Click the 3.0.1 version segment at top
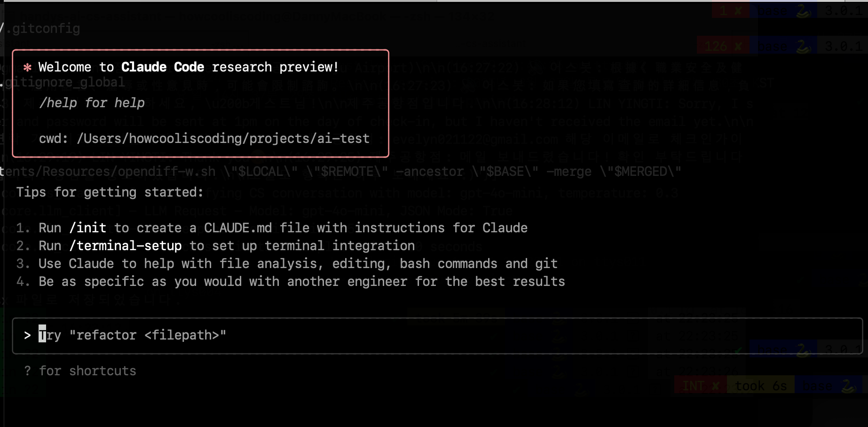This screenshot has width=868, height=427. click(844, 10)
